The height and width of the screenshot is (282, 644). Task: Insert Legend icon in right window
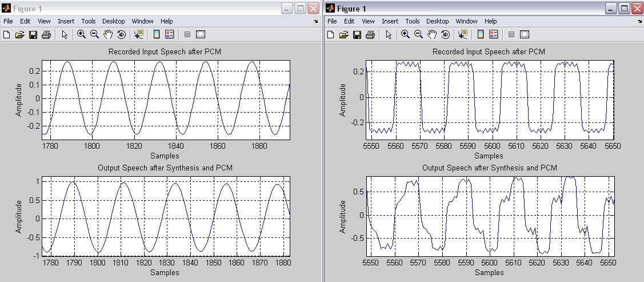pos(493,34)
